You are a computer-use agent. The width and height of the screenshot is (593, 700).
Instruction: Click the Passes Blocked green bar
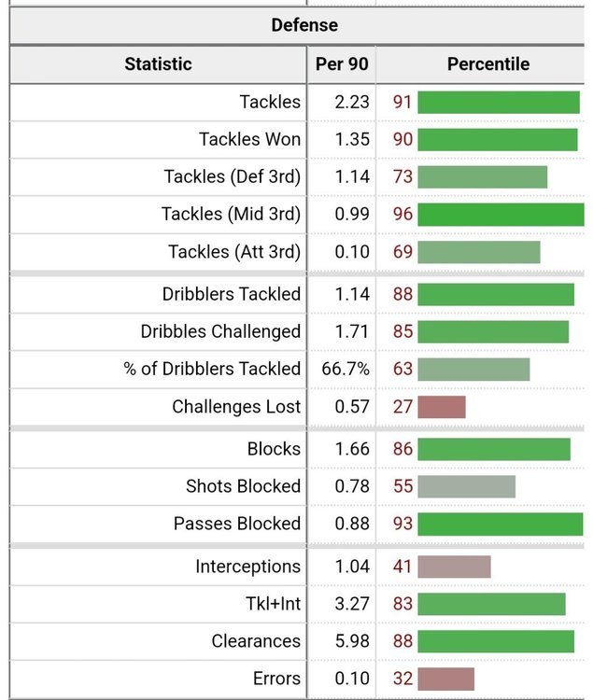point(501,525)
